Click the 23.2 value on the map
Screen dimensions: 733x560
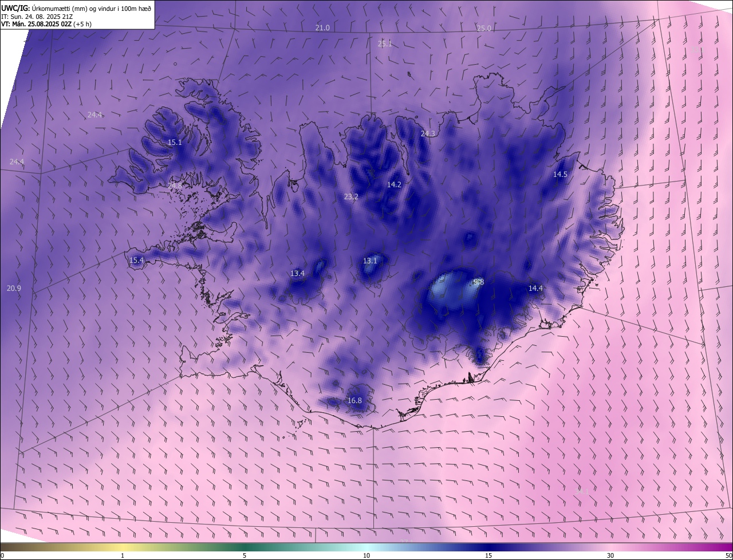351,196
